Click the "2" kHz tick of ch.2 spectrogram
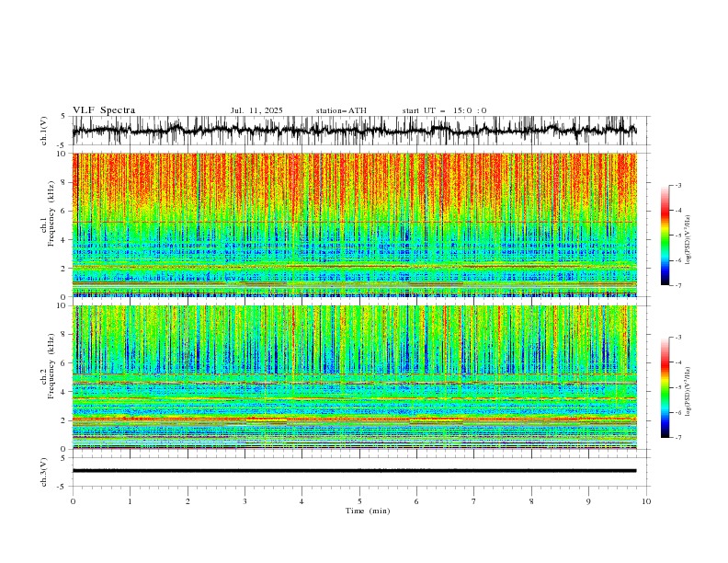The image size is (728, 563). [x=64, y=420]
